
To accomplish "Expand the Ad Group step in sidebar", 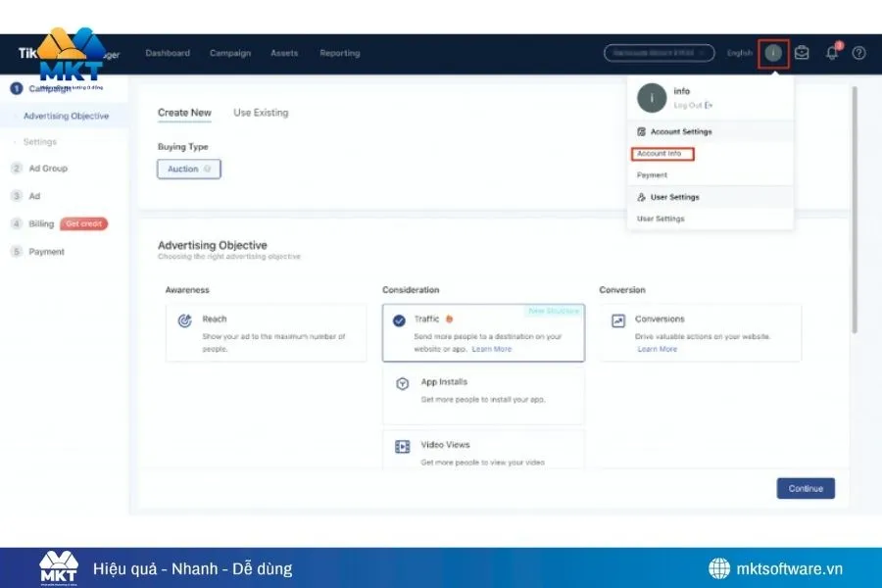I will tap(47, 169).
